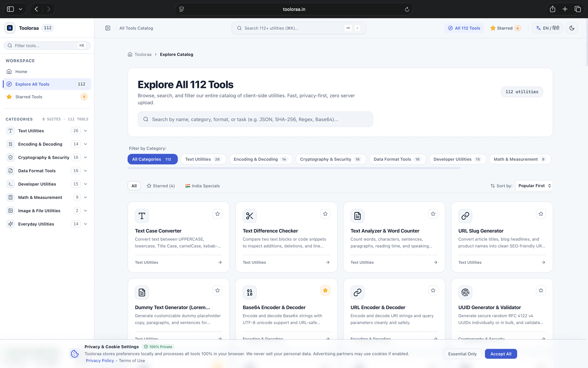This screenshot has width=588, height=368.
Task: Toggle dark mode with moon icon
Action: (x=572, y=28)
